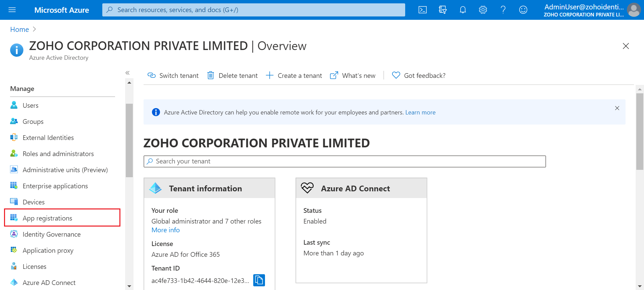Open the hamburger portal menu
Image resolution: width=644 pixels, height=290 pixels.
point(12,10)
